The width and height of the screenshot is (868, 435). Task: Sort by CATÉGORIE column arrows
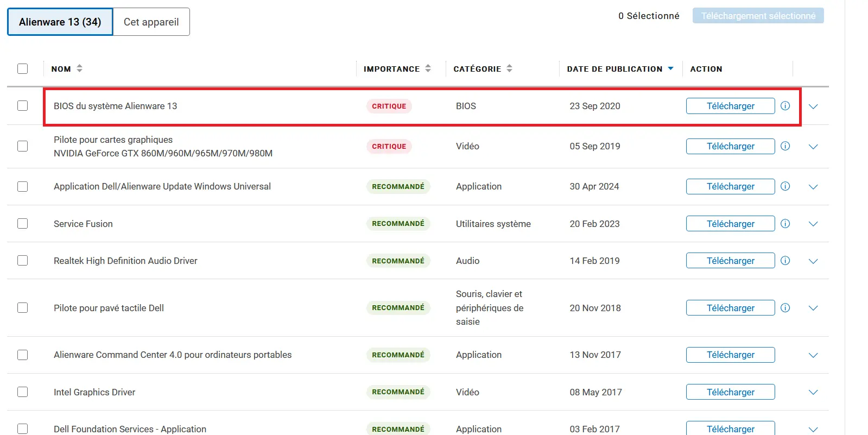point(510,68)
